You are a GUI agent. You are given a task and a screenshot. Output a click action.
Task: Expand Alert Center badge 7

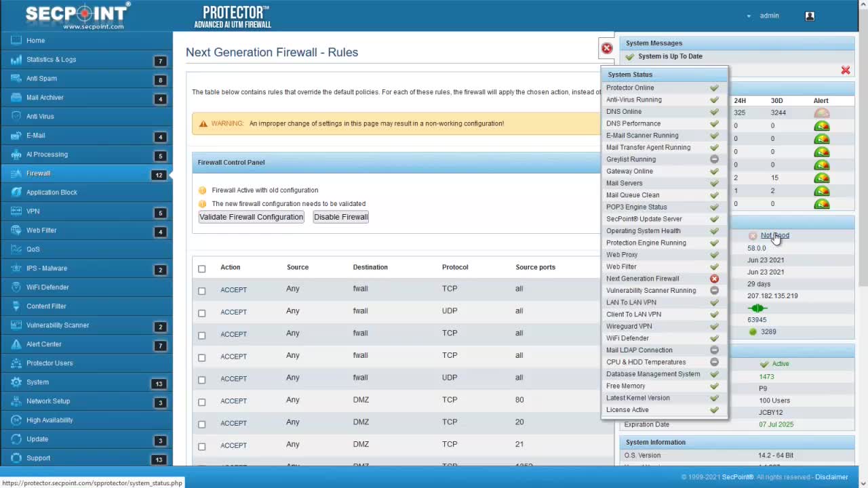tap(161, 346)
